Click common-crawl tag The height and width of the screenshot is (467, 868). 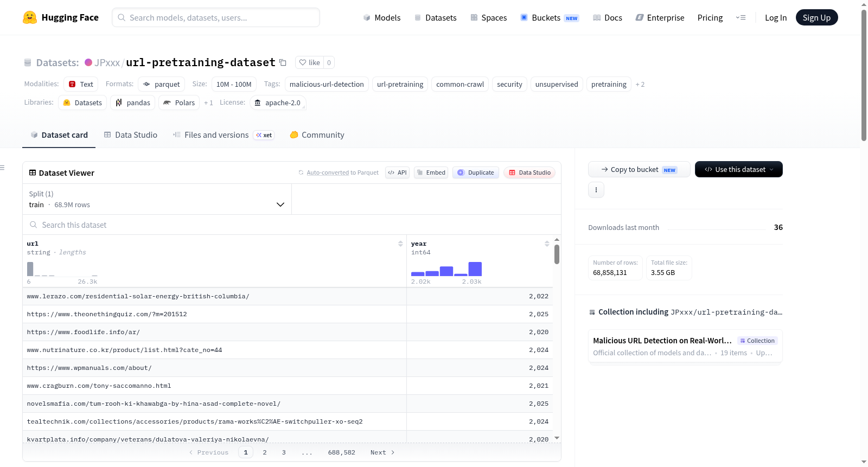(x=460, y=84)
